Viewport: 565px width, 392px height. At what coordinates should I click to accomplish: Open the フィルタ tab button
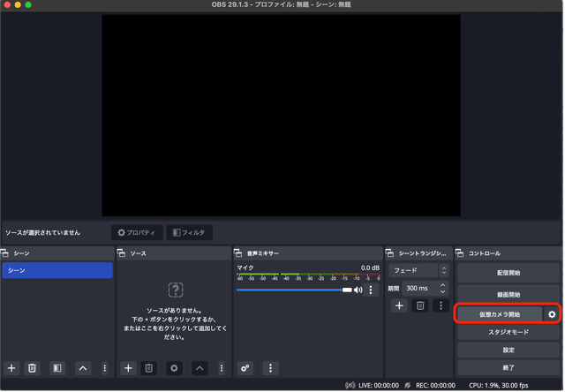pos(189,233)
